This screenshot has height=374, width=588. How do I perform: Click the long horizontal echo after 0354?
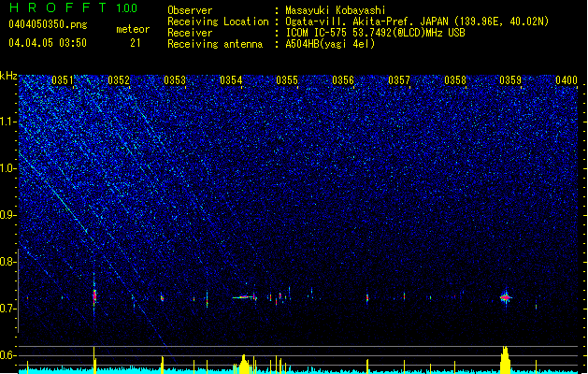pyautogui.click(x=243, y=297)
